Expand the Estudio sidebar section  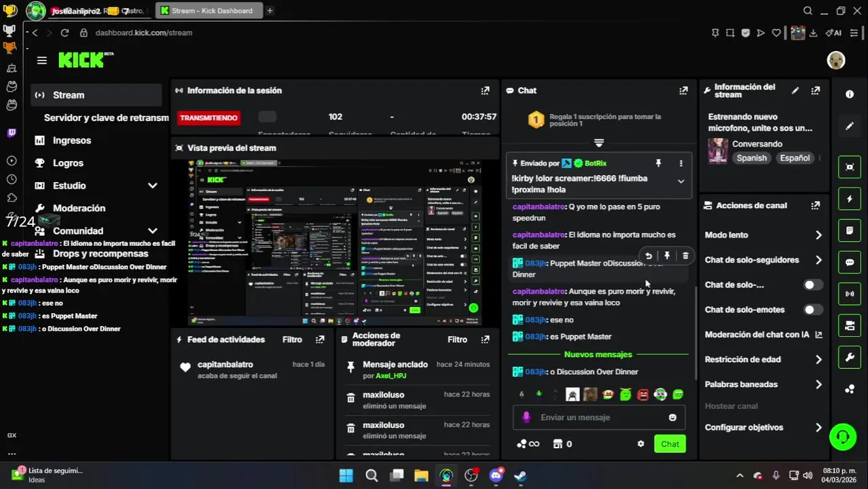tap(153, 185)
